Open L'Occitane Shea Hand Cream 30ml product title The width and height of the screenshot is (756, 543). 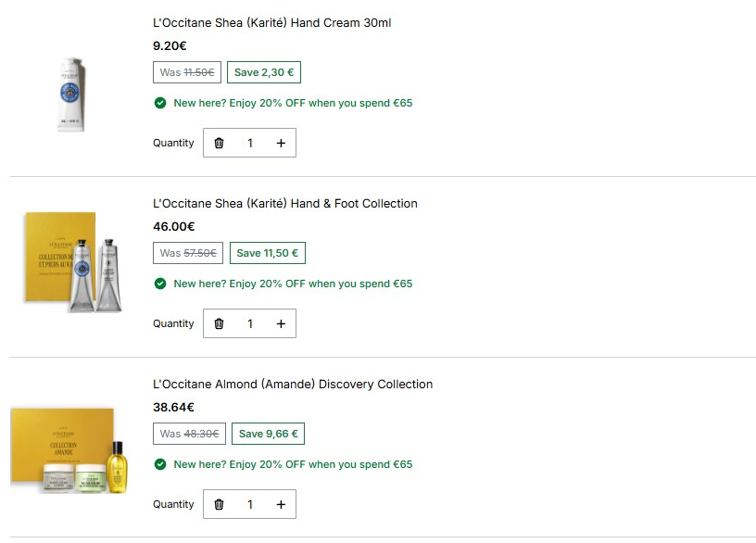pyautogui.click(x=272, y=22)
